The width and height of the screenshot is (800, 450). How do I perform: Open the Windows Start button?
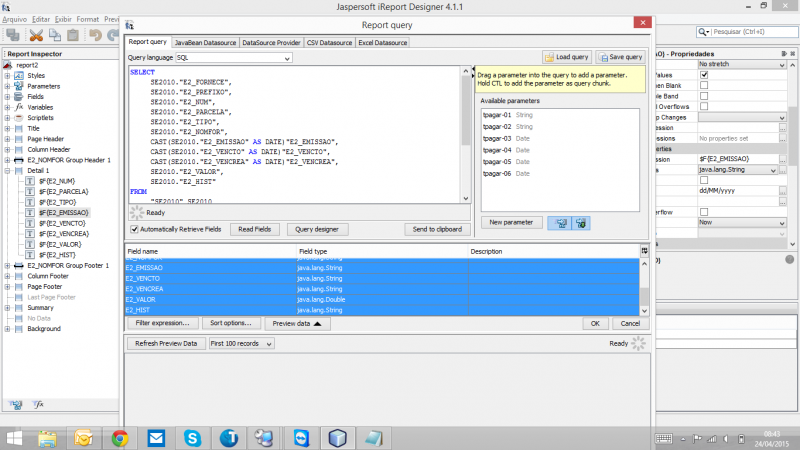[x=14, y=438]
